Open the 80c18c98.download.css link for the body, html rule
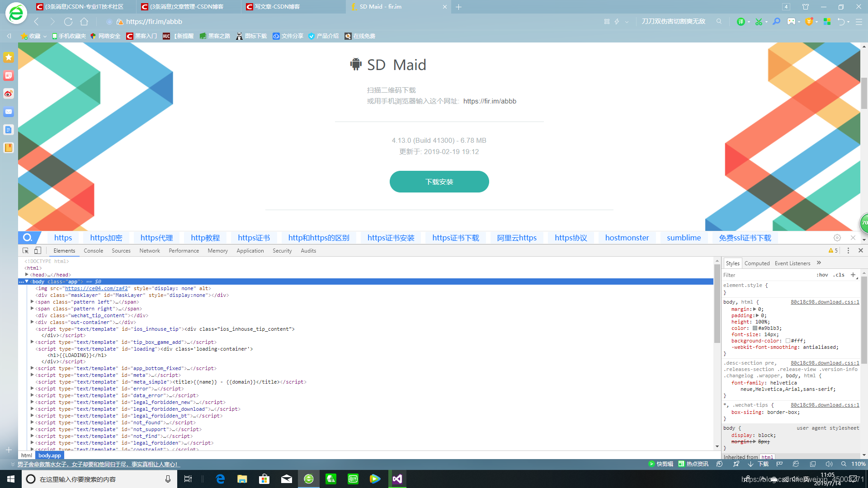The height and width of the screenshot is (488, 868). (x=825, y=302)
